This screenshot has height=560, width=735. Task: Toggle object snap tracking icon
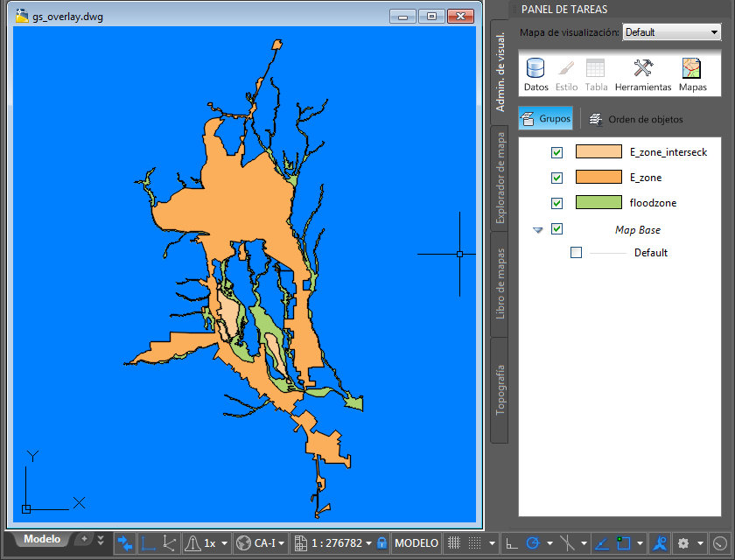click(567, 543)
